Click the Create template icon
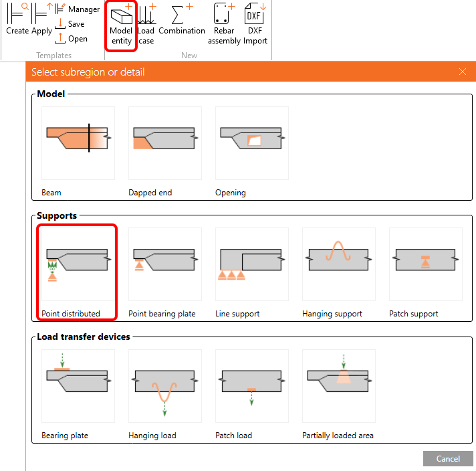The image size is (476, 471). point(17,20)
